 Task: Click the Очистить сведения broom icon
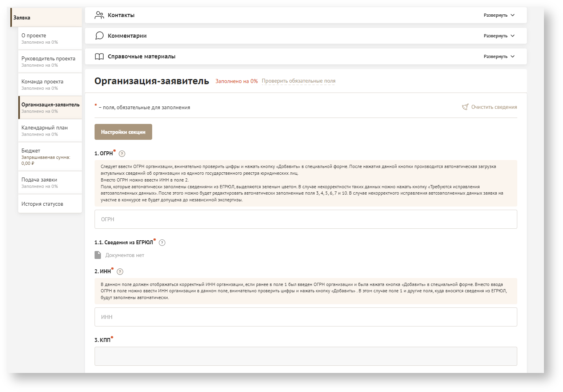[465, 107]
